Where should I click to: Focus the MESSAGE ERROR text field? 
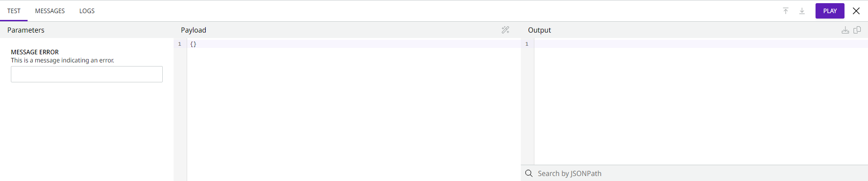point(87,74)
